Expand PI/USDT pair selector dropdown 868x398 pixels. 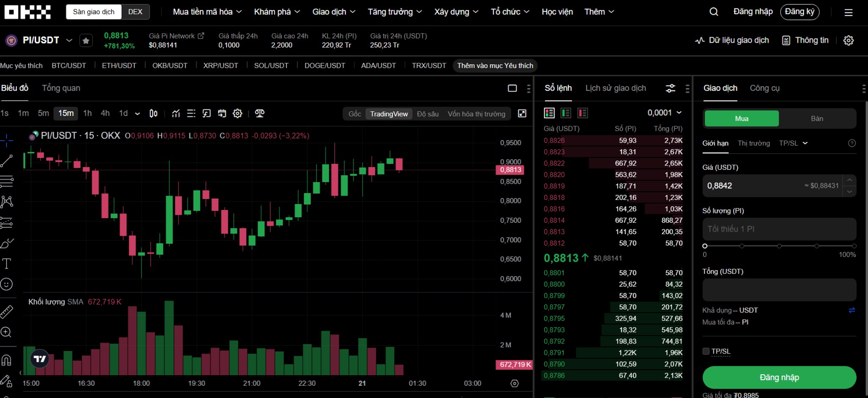(69, 40)
